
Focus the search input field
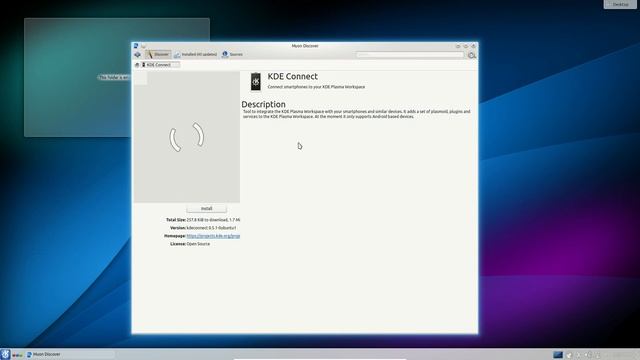pos(410,54)
